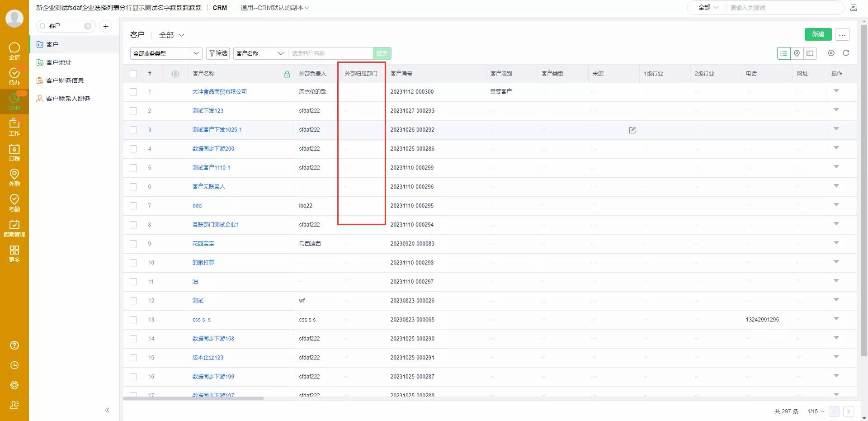868x421 pixels.
Task: Click the CRM tab in top bar
Action: click(x=220, y=8)
